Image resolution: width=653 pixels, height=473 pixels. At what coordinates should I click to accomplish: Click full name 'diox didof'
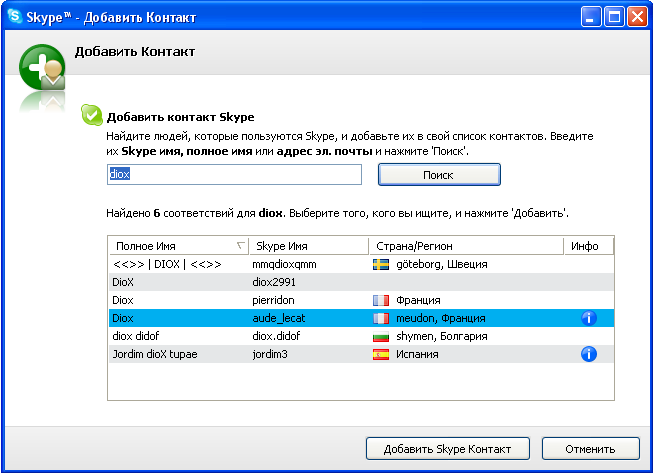[x=136, y=336]
